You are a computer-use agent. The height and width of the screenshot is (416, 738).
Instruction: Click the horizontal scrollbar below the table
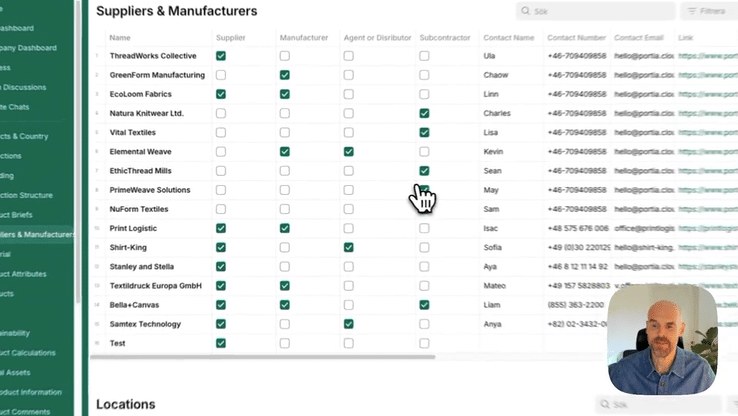pos(263,357)
